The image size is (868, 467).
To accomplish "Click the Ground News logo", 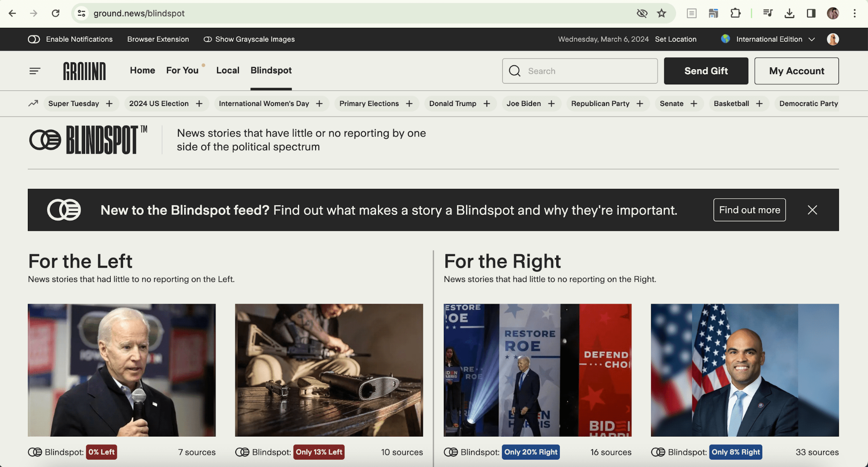I will [x=84, y=71].
